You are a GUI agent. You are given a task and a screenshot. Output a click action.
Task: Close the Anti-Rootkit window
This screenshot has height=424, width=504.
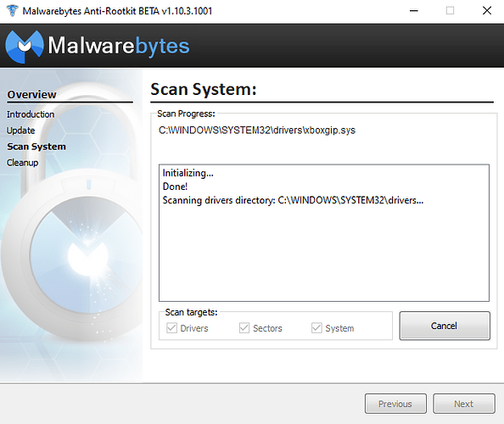coord(487,11)
